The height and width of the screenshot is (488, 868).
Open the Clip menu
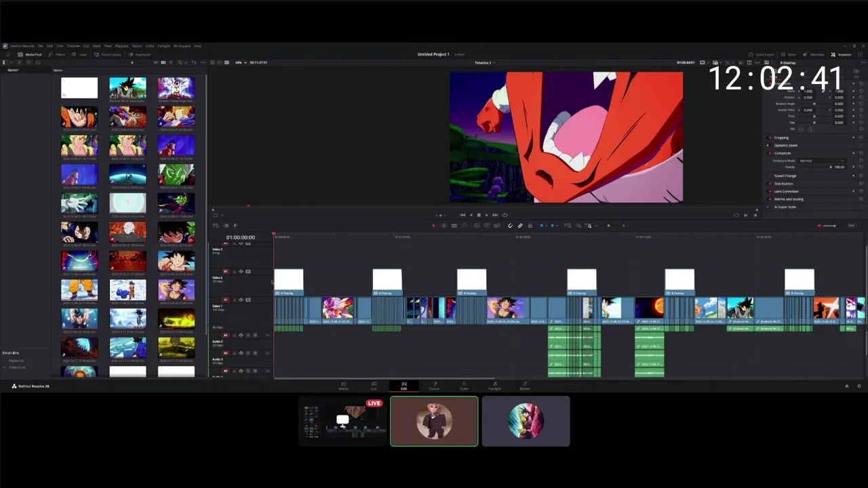[86, 46]
